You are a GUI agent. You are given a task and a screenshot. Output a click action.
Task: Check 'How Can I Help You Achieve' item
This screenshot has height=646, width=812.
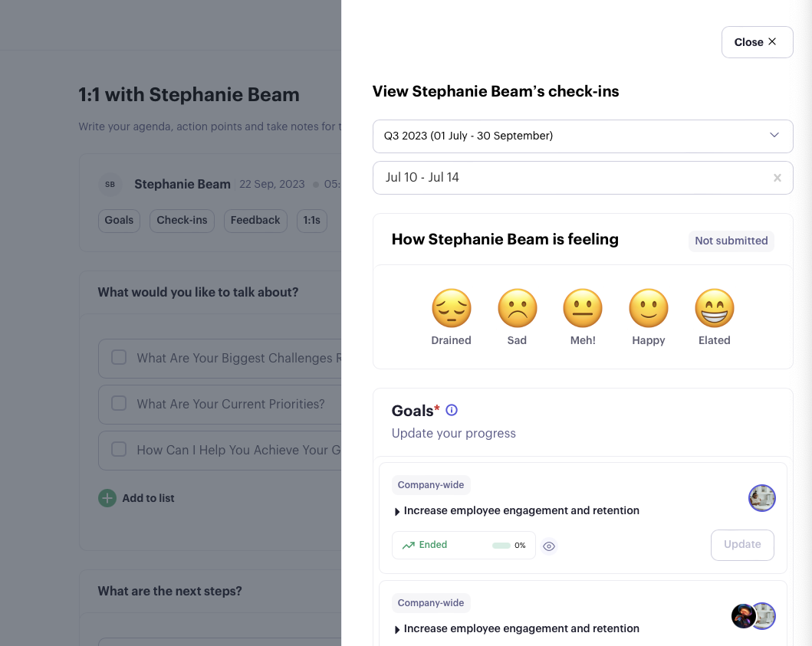[119, 449]
